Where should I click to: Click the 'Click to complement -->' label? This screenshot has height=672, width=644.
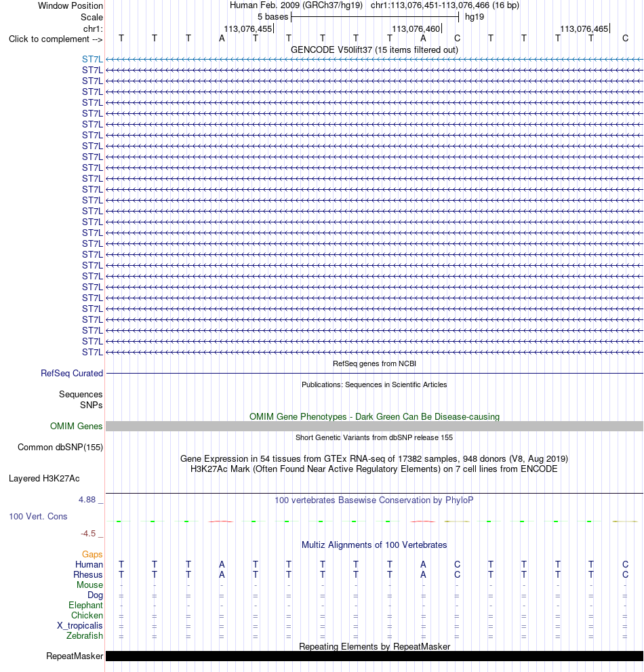56,39
